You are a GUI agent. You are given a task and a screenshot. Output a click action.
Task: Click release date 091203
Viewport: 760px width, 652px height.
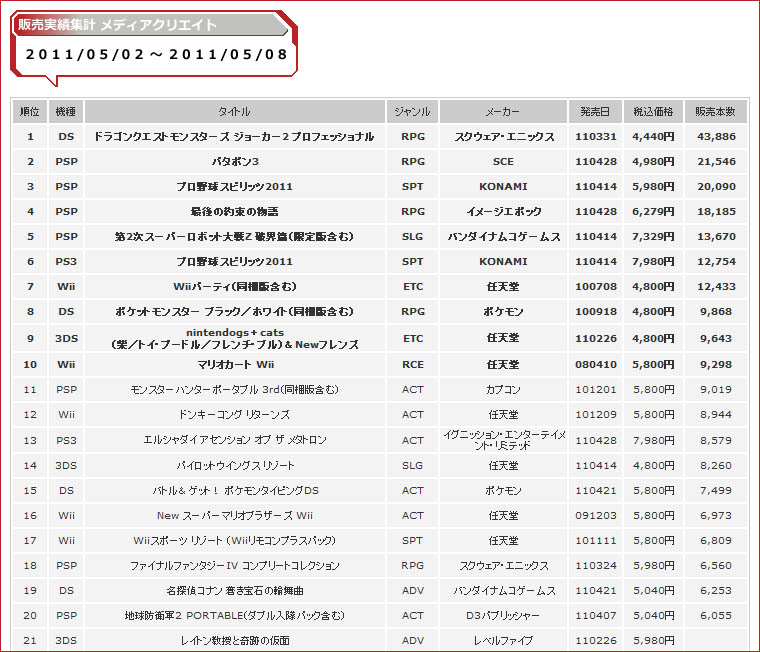pos(596,516)
